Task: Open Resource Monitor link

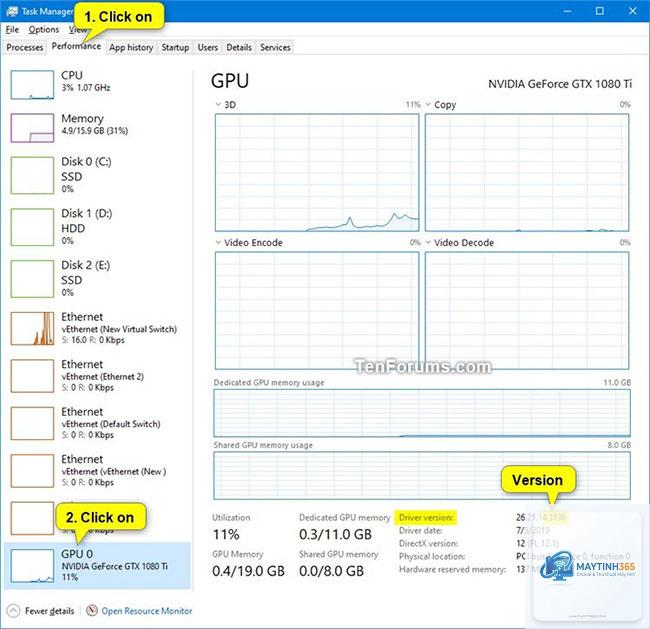Action: [147, 611]
